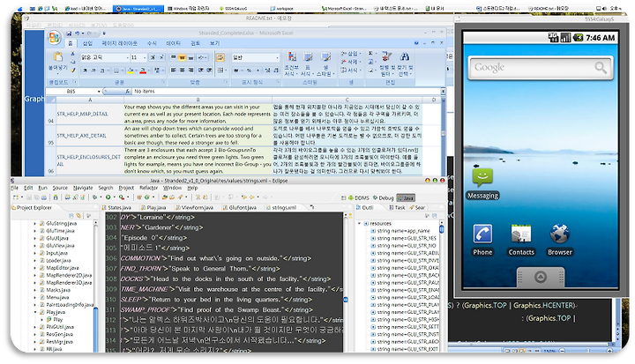Image resolution: width=635 pixels, height=364 pixels.
Task: Click Excel insert function fx icon
Action: pos(127,92)
